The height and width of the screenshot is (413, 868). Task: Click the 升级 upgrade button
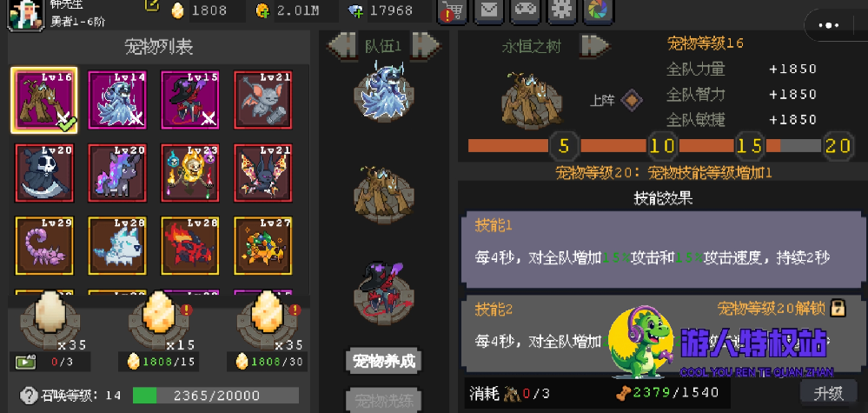coord(828,393)
